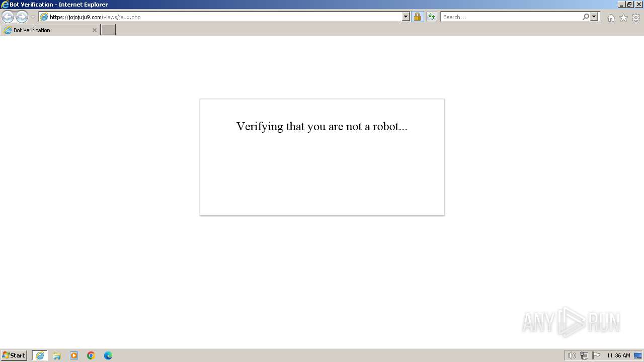Screen dimensions: 644x362
Task: Launch Microsoft Edge from taskbar
Action: 108,355
